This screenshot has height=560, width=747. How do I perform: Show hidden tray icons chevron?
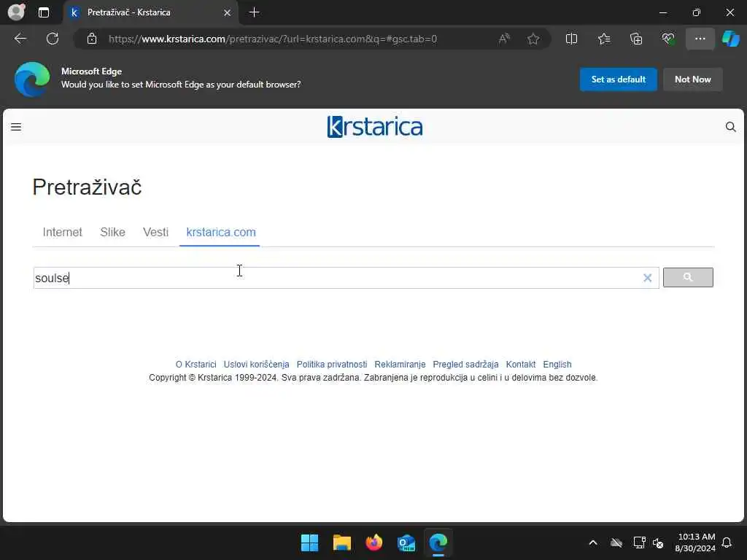point(593,542)
